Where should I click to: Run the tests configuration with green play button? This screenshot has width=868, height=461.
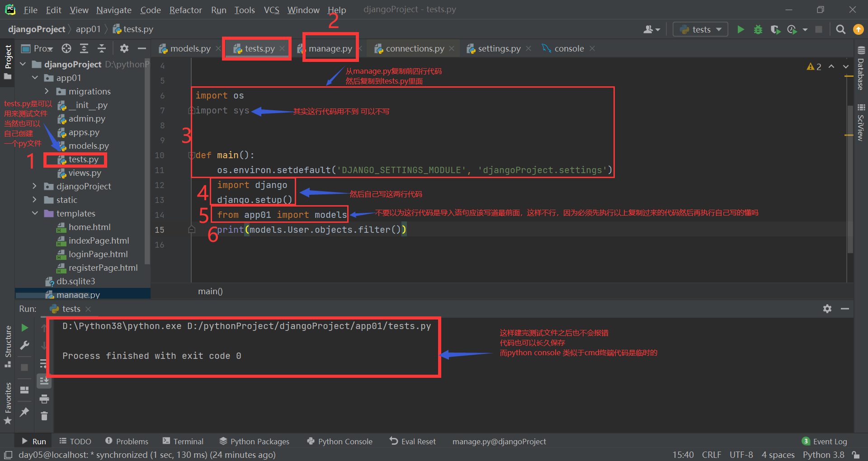pos(741,29)
